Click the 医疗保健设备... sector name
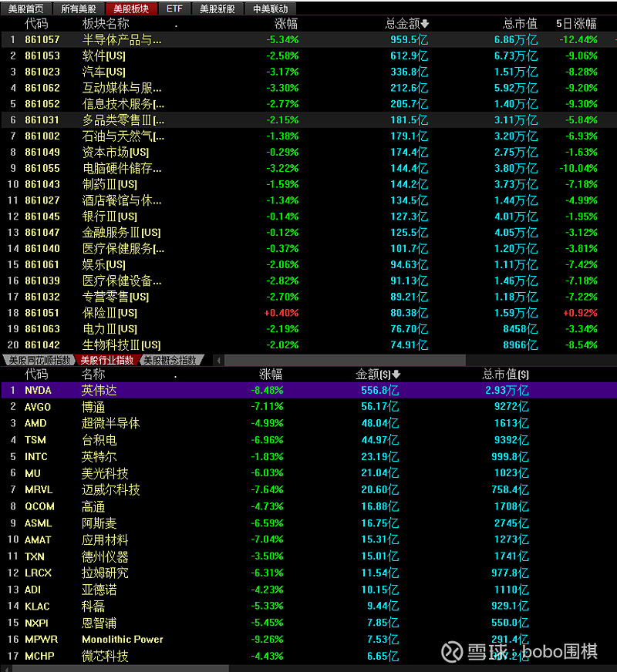 tap(122, 281)
